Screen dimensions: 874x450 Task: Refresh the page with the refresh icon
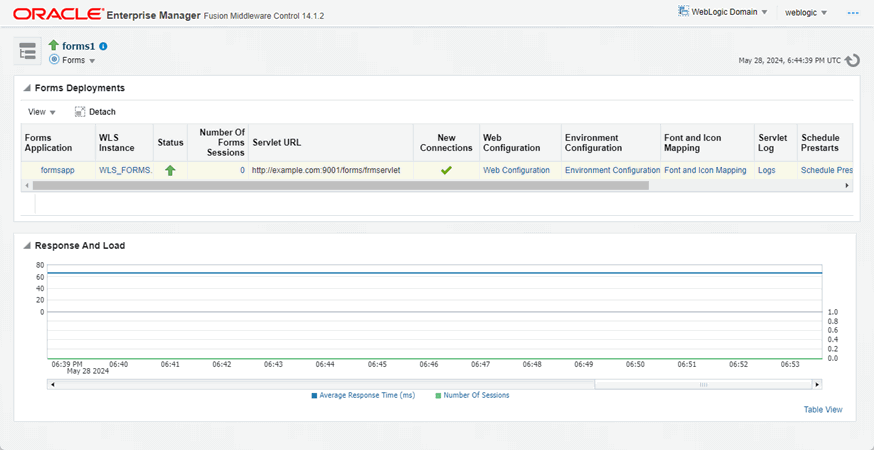[x=852, y=60]
